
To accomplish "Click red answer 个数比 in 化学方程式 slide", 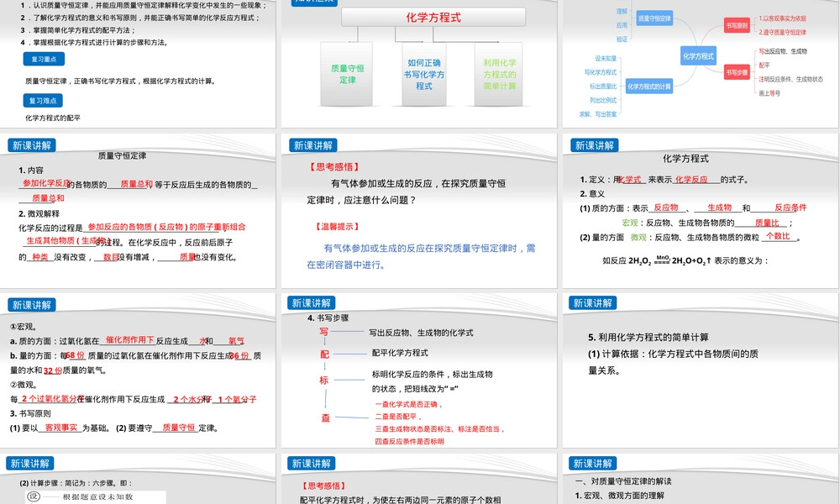I will 778,236.
